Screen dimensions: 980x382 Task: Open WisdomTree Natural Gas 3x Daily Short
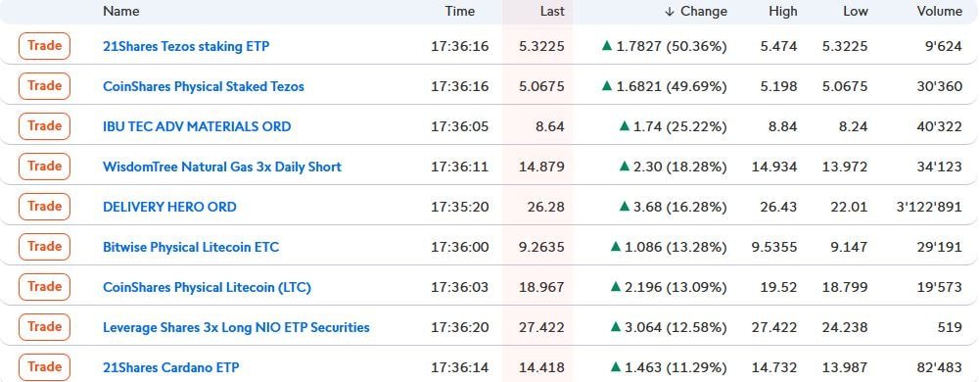point(222,167)
